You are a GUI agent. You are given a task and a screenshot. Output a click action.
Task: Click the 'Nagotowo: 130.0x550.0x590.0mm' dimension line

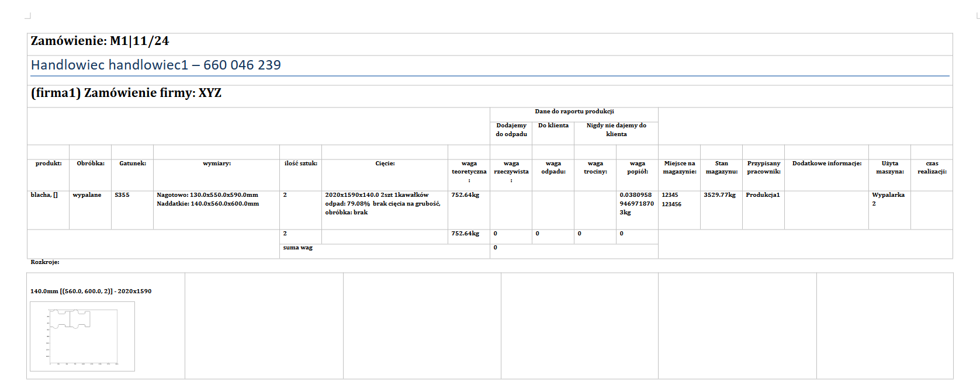[x=207, y=195]
